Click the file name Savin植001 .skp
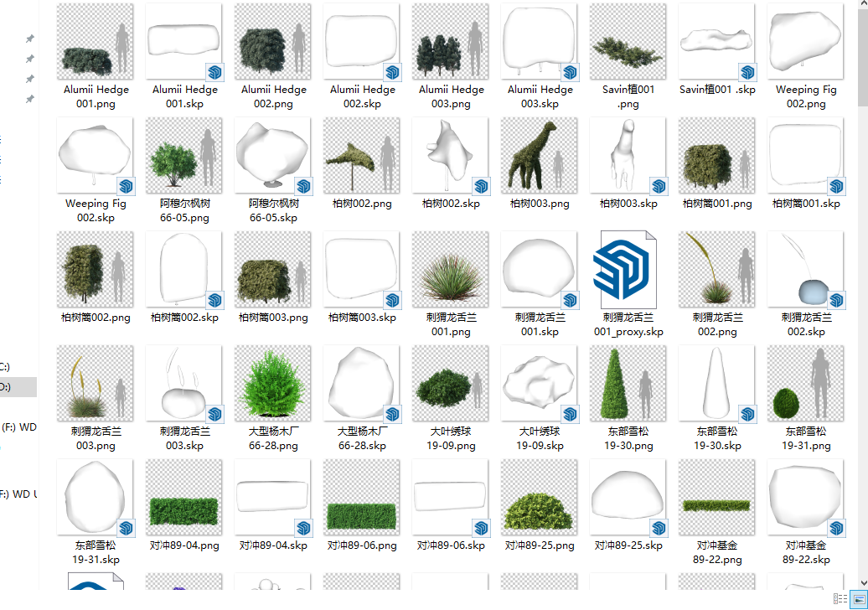 pyautogui.click(x=717, y=89)
